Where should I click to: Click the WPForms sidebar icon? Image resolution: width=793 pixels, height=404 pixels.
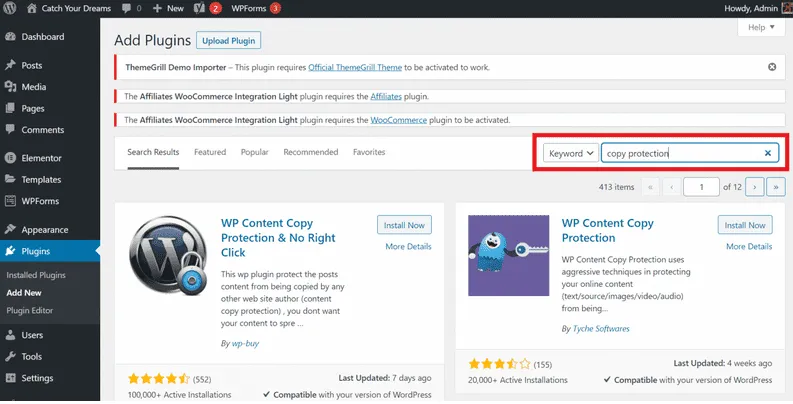point(10,201)
